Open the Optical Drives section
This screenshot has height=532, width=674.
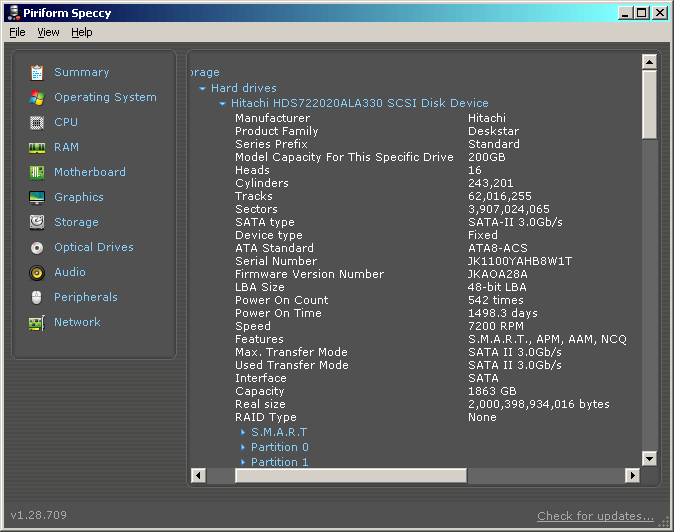pos(94,247)
